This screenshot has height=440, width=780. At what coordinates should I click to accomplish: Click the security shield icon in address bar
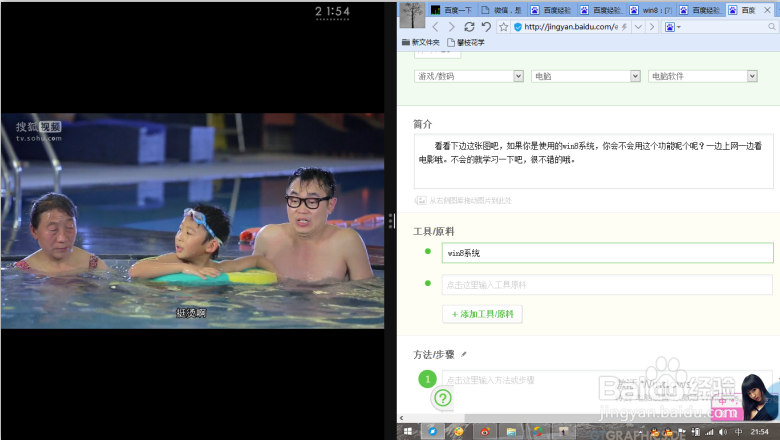click(x=518, y=27)
